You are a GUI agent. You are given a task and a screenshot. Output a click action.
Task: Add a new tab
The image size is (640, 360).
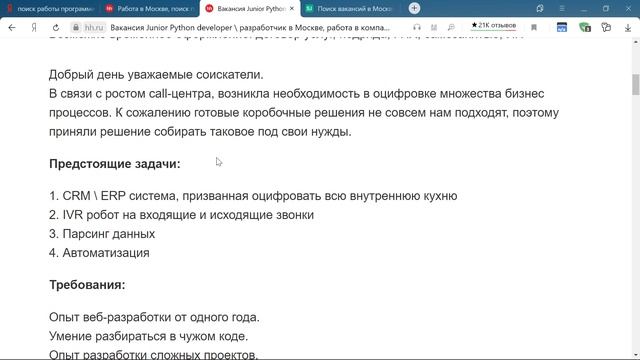[414, 8]
